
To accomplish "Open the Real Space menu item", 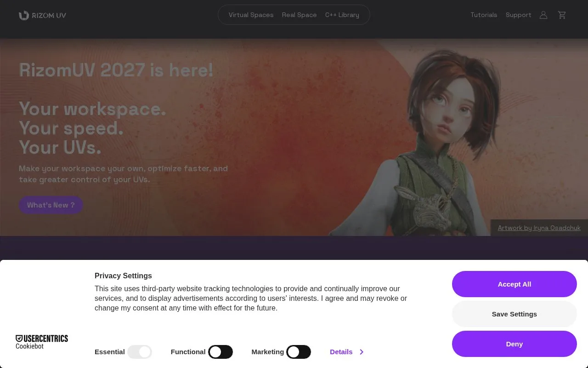I will [299, 15].
